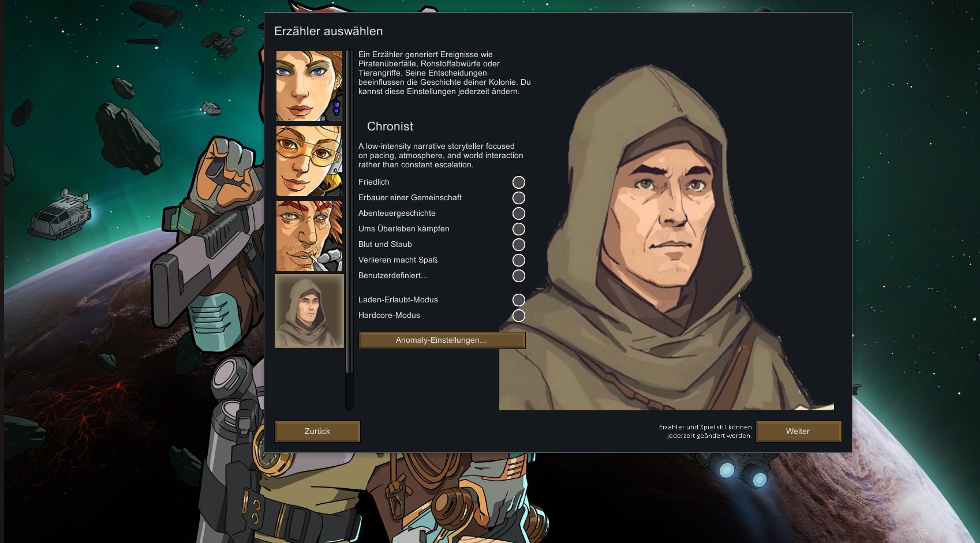Click the Benutzerdefiniert... label text

click(x=393, y=275)
